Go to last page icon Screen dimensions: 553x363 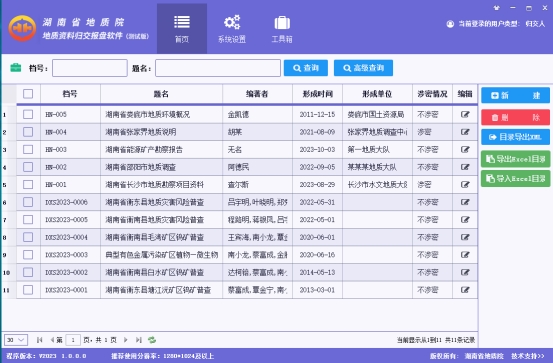pyautogui.click(x=139, y=340)
